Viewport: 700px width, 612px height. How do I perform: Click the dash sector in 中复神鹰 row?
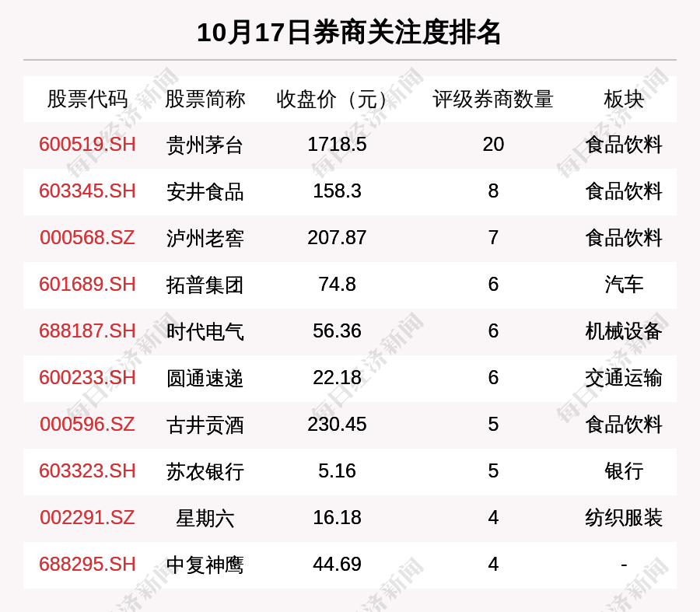click(x=624, y=565)
